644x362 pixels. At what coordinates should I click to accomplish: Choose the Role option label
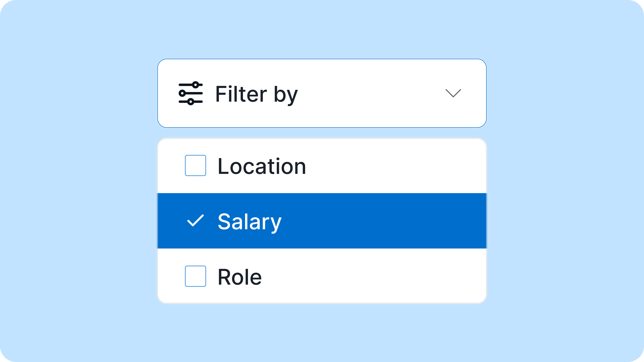[x=239, y=277]
